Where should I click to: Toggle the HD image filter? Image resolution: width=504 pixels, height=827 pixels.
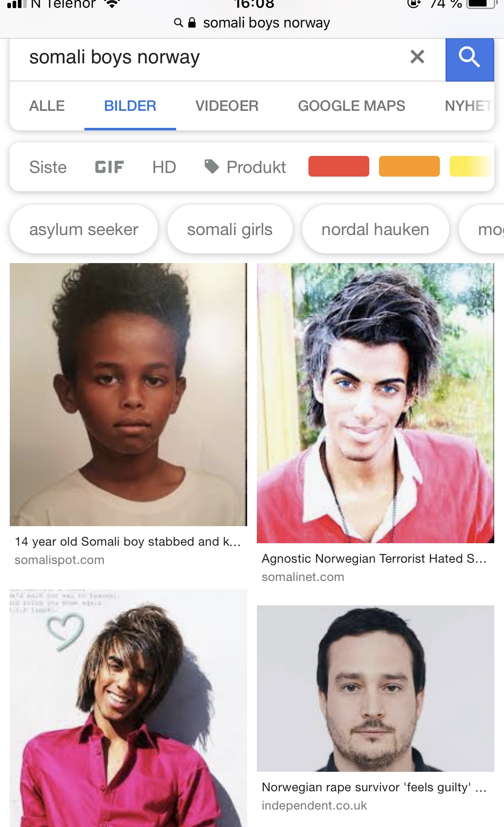[x=164, y=167]
